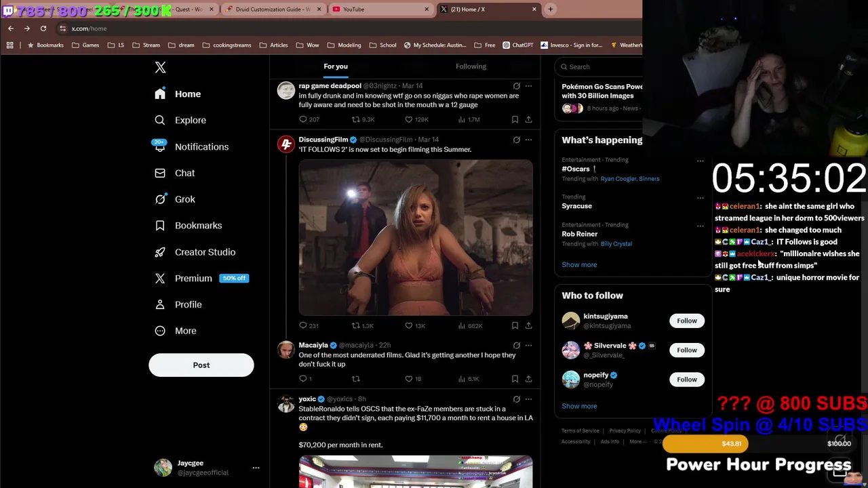Bookmark the DiscussingFilm post

[x=515, y=326]
